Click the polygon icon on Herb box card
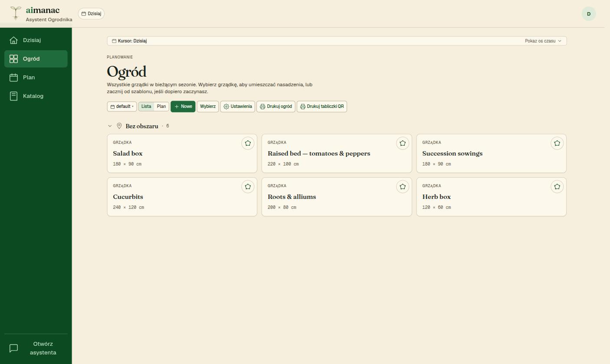 [557, 187]
